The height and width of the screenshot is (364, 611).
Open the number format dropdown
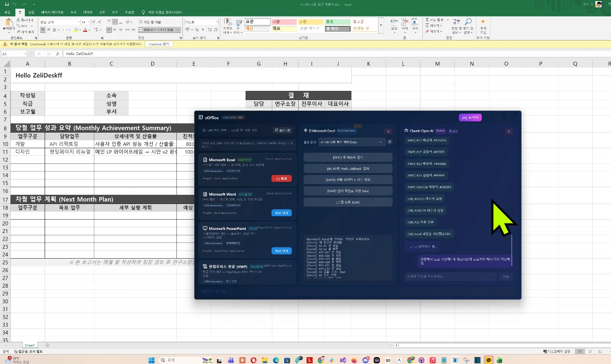coord(216,22)
